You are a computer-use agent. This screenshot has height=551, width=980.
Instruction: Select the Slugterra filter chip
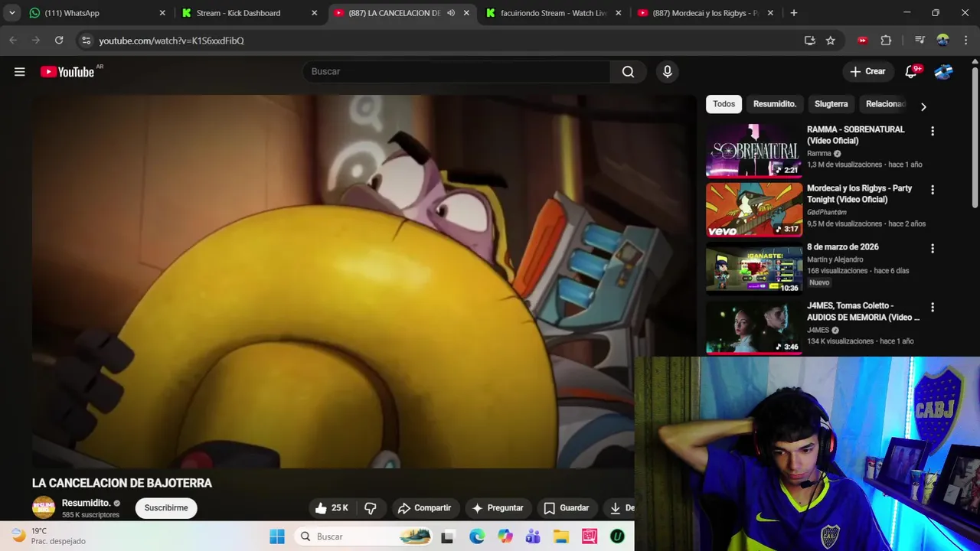[831, 104]
